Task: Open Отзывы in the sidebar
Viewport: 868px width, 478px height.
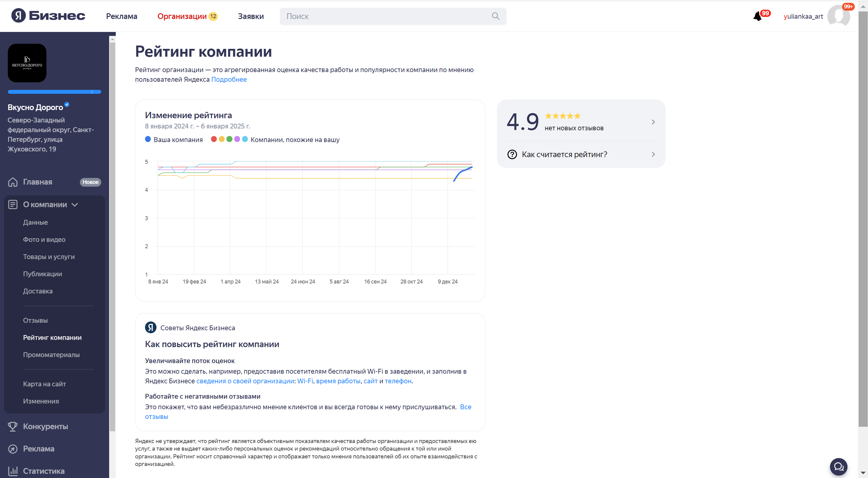Action: coord(35,320)
